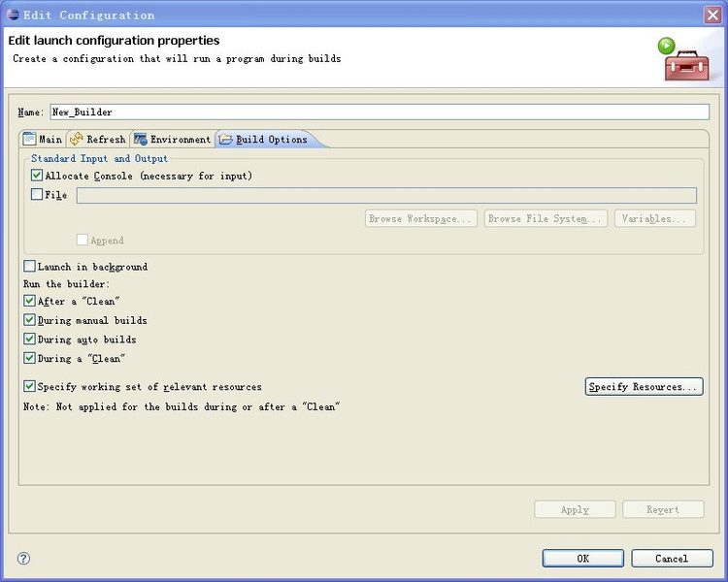Click the "Create a configuration that will run" description

pos(177,59)
